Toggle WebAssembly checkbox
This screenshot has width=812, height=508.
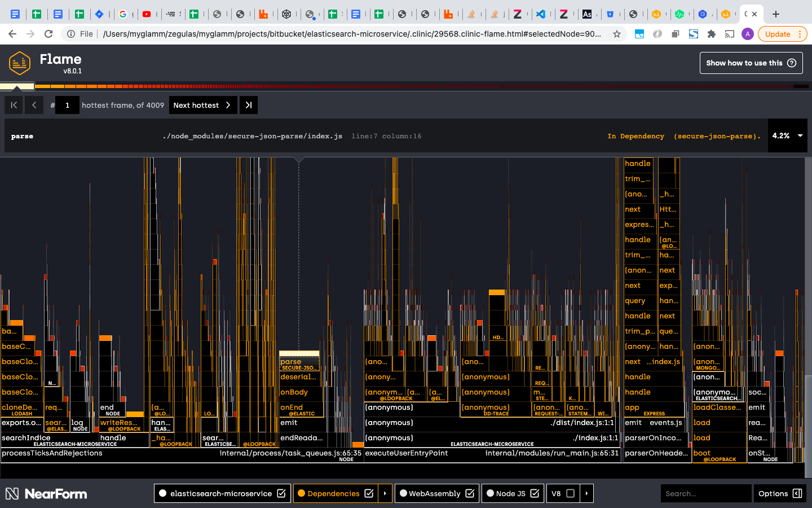point(470,493)
